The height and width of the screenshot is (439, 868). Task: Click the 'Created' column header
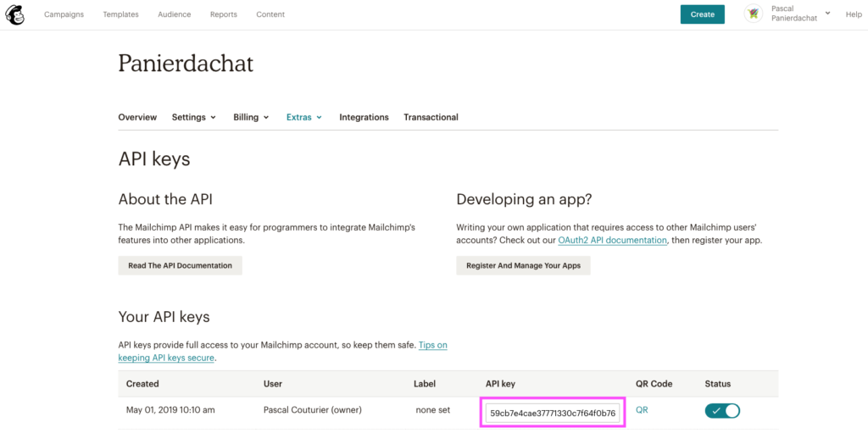point(142,384)
